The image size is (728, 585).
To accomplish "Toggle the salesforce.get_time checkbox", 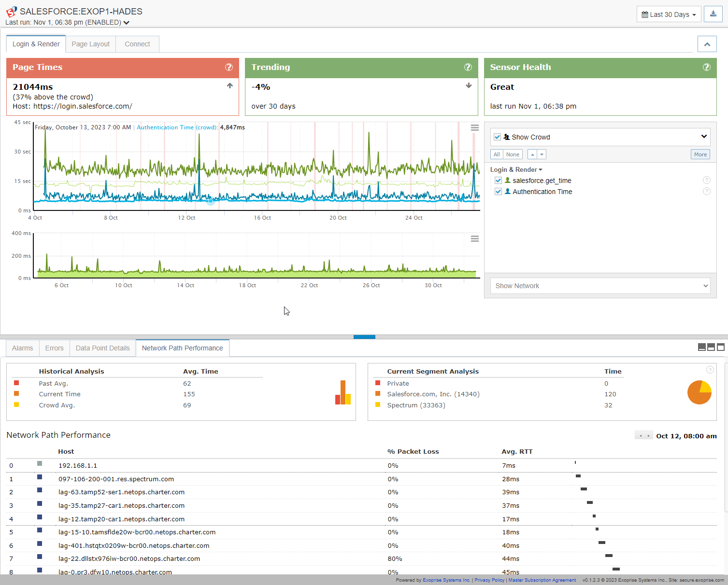I will coord(498,181).
